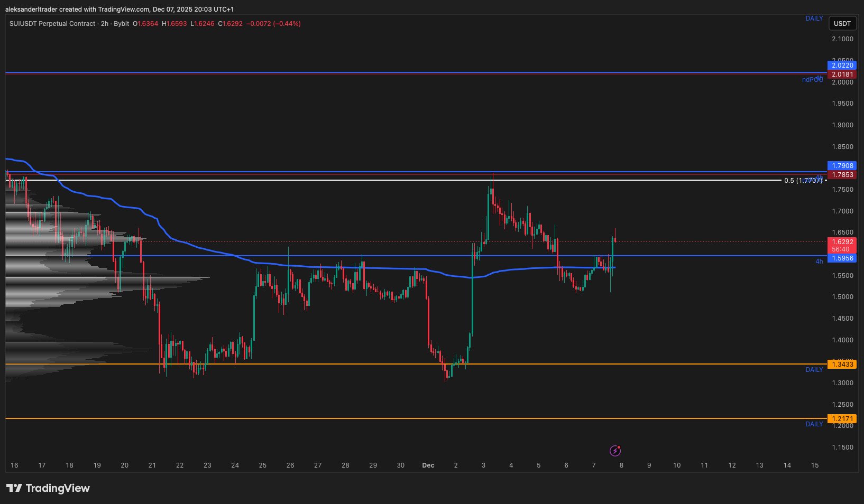Click the ndPOC line label
864x504 pixels.
pyautogui.click(x=812, y=80)
